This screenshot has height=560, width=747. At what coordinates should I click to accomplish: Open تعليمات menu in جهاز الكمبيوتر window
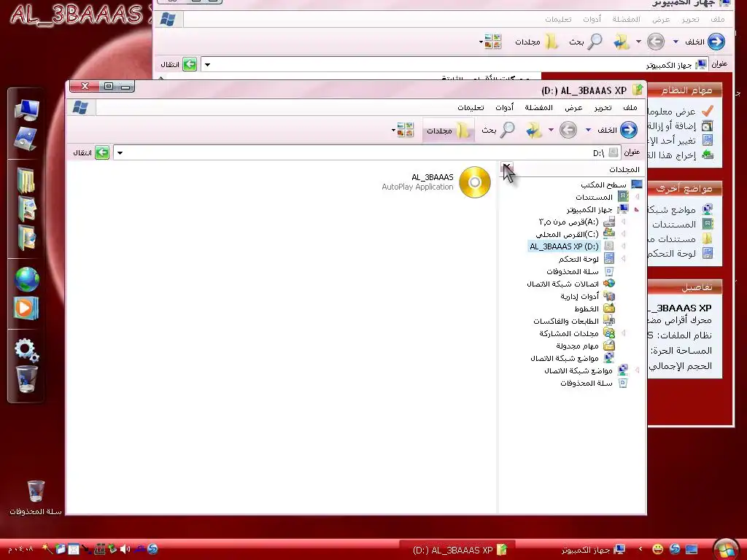click(558, 20)
